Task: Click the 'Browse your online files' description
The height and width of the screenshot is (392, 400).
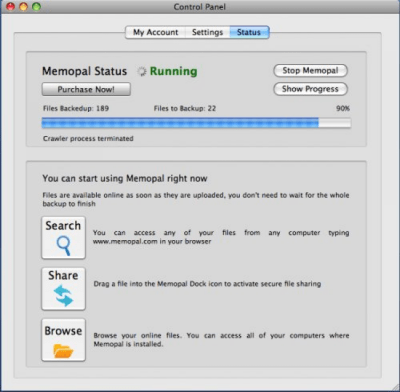Action: point(221,340)
